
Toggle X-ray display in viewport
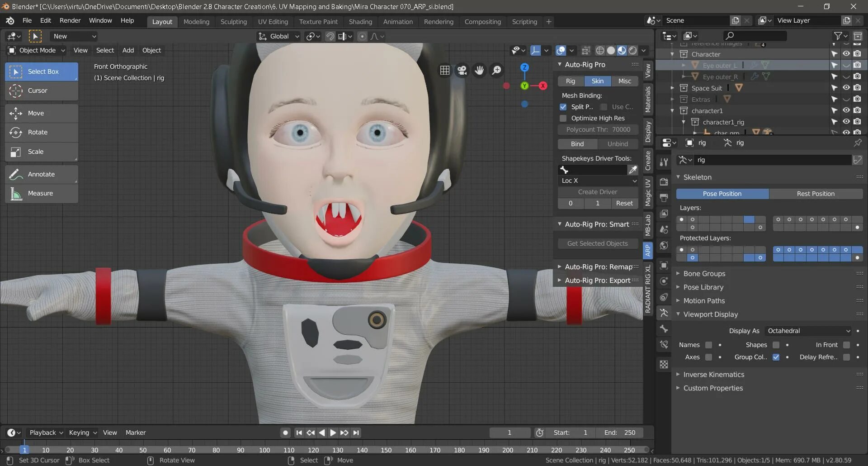(585, 50)
